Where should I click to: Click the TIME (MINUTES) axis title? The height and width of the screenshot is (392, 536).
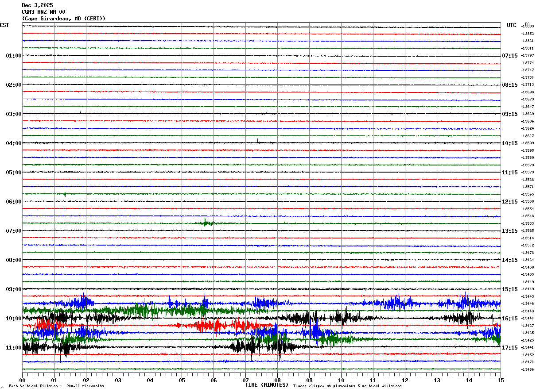267,385
